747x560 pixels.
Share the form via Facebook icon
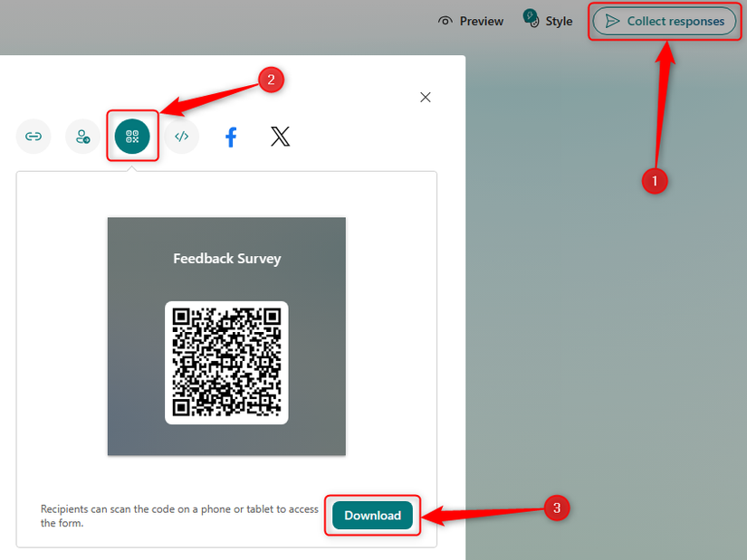[231, 138]
